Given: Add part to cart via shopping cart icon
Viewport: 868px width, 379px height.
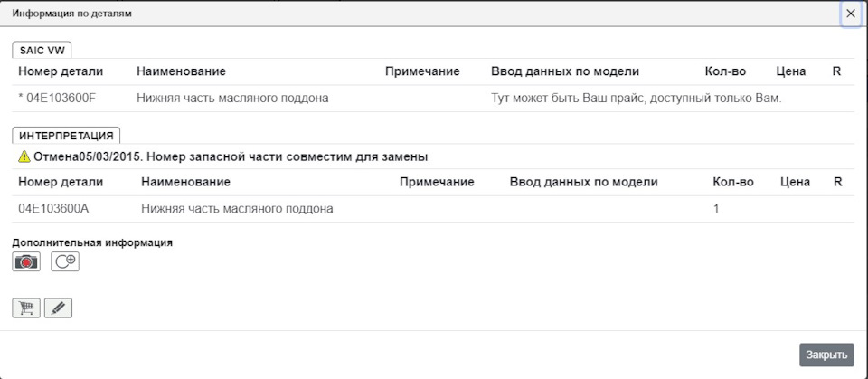Looking at the screenshot, I should coord(26,308).
